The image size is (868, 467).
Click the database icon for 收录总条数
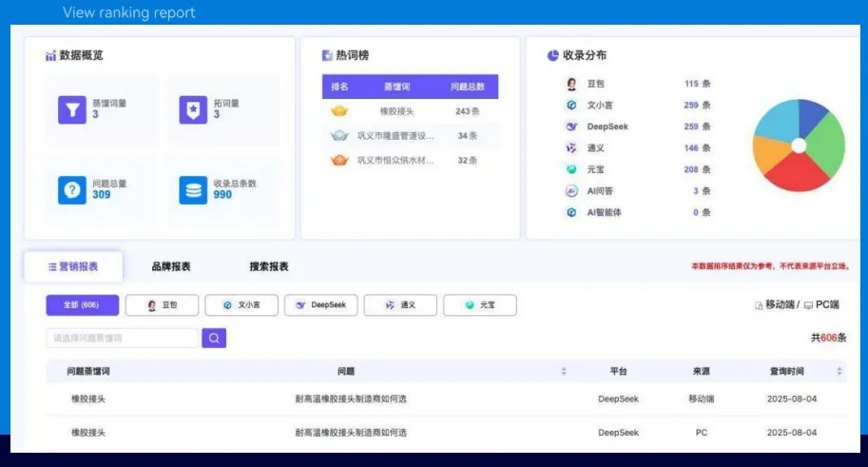pos(193,190)
